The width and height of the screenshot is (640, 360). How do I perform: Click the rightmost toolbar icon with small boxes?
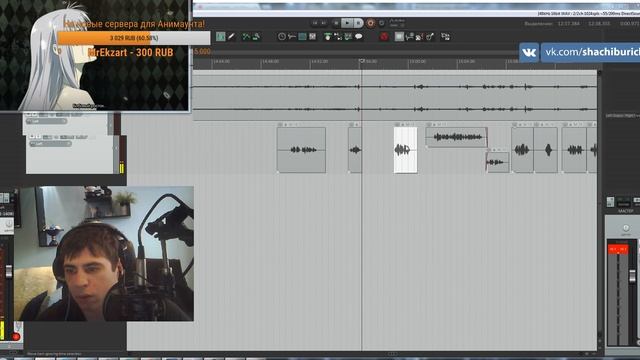pos(445,37)
